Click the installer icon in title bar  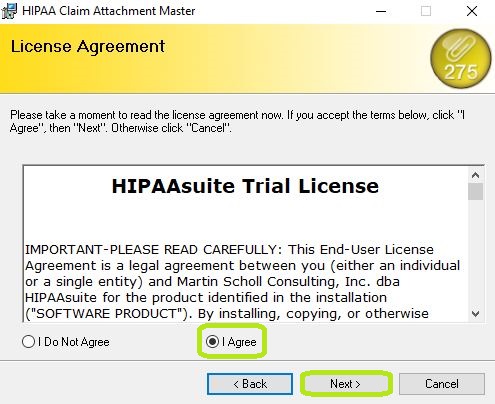point(9,11)
